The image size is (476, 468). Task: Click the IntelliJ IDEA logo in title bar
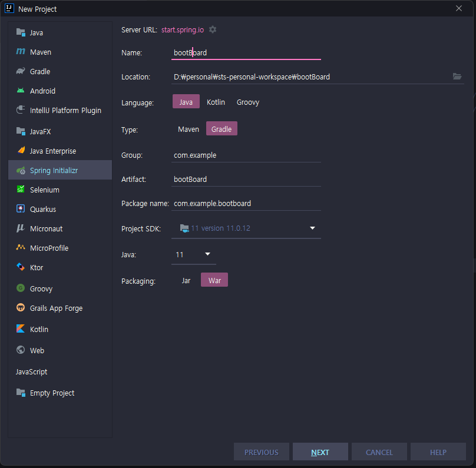click(9, 8)
